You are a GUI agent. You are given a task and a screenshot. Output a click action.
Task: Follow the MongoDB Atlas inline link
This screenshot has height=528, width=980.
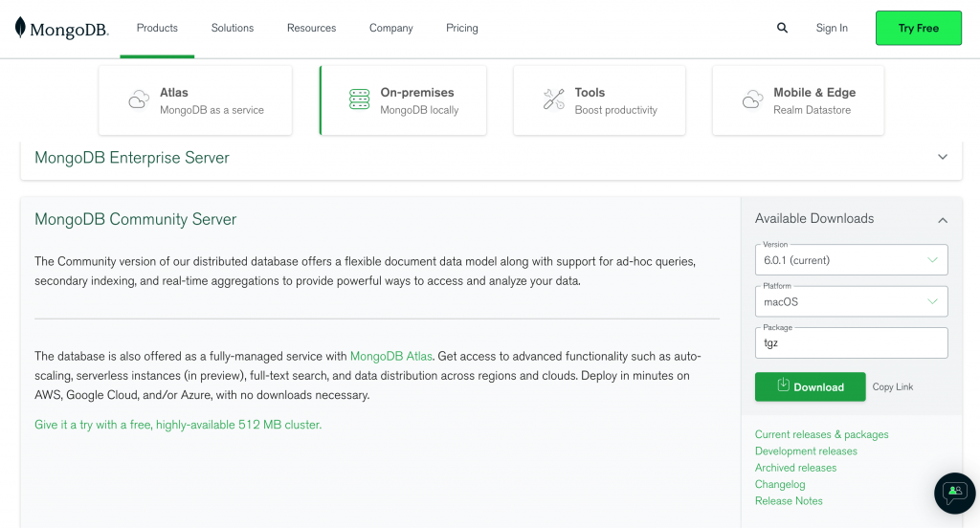[391, 356]
